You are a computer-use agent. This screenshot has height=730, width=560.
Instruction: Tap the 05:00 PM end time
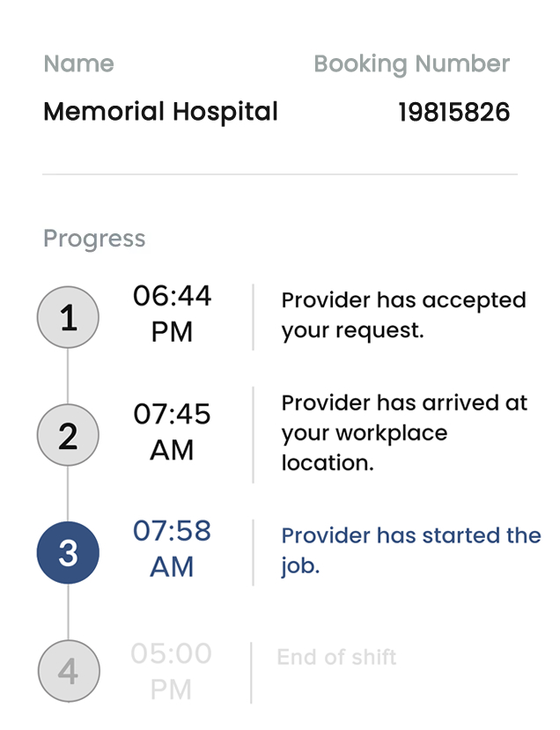coord(172,671)
